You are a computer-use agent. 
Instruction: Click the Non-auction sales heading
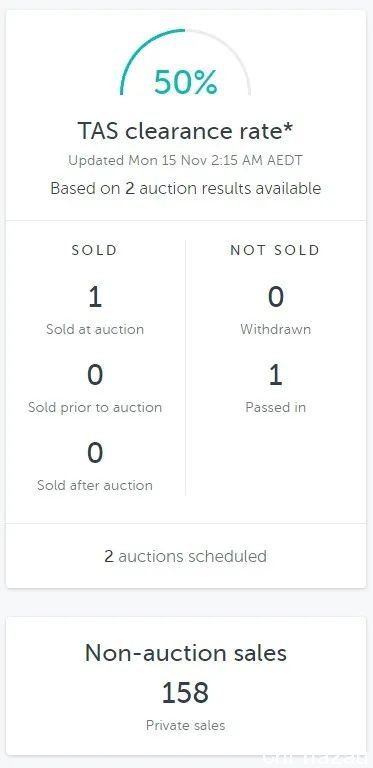[186, 653]
